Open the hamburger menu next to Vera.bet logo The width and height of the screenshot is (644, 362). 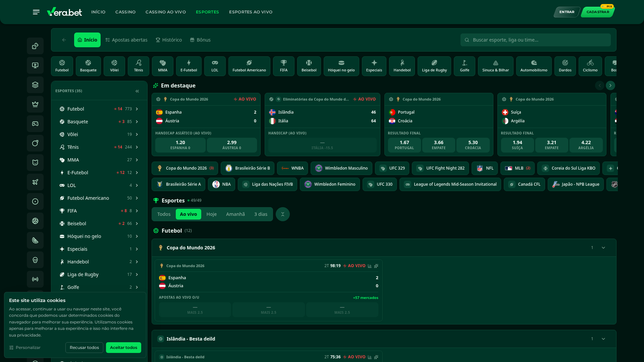pos(36,12)
